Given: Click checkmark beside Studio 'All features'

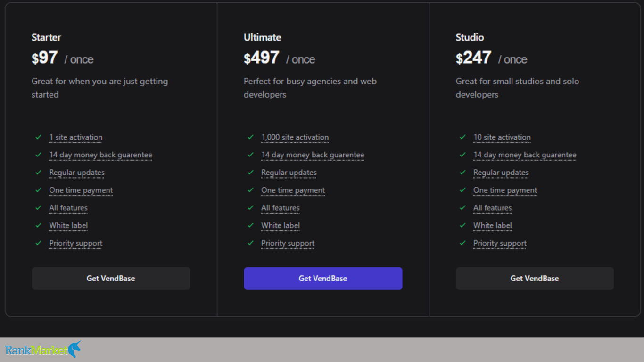Looking at the screenshot, I should pyautogui.click(x=463, y=208).
